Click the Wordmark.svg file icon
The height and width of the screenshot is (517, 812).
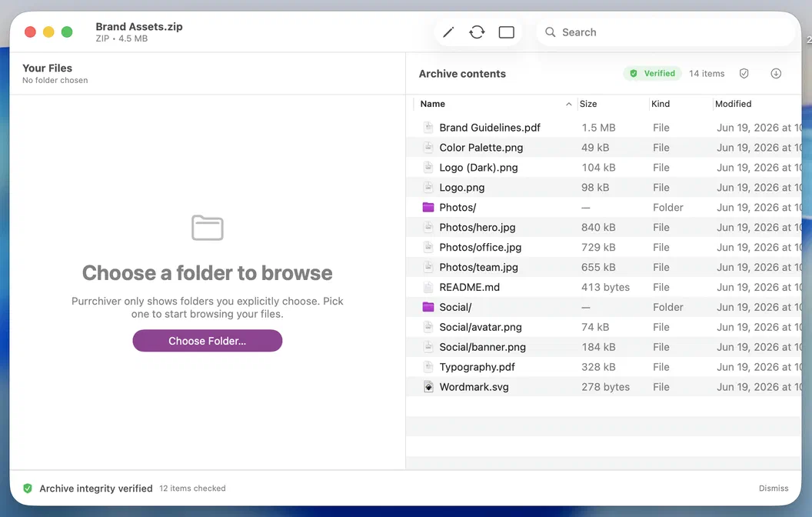(428, 386)
